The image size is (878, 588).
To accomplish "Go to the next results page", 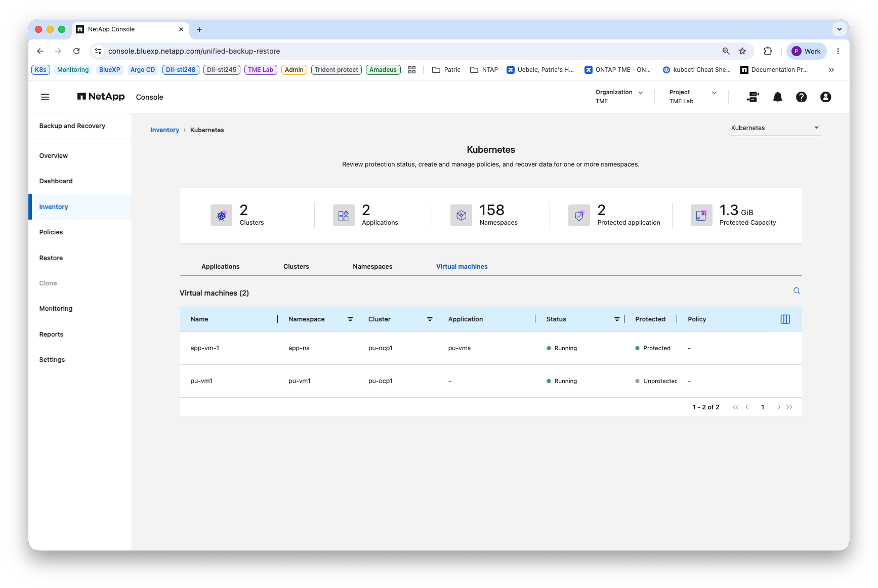I will (779, 407).
